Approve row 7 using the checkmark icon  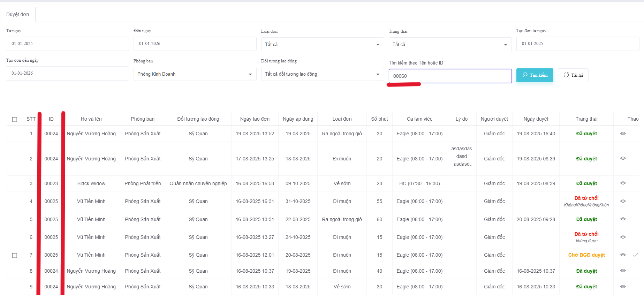tap(636, 255)
